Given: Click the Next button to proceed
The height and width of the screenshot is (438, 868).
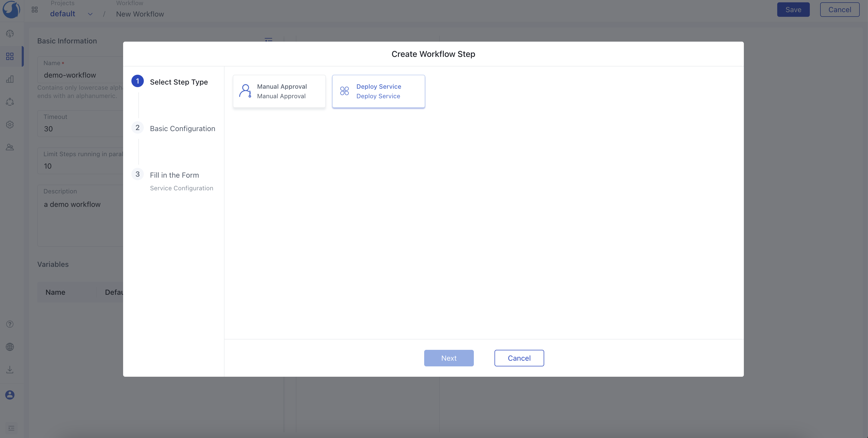Looking at the screenshot, I should 449,358.
